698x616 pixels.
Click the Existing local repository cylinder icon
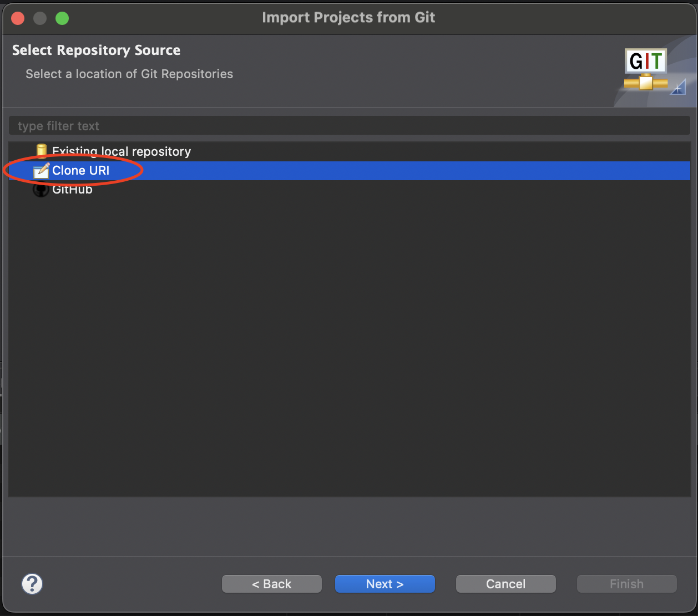[41, 151]
